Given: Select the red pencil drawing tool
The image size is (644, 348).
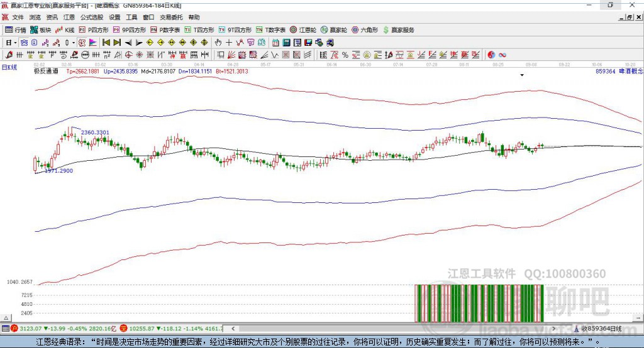Looking at the screenshot, I should (x=9, y=55).
